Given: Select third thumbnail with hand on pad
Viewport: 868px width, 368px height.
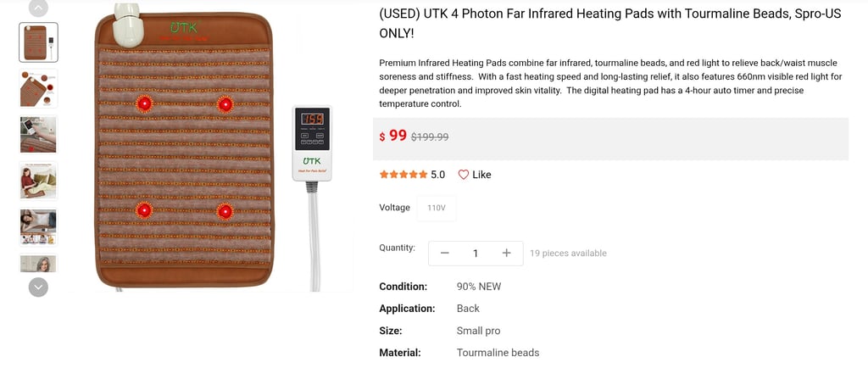Looking at the screenshot, I should (38, 135).
